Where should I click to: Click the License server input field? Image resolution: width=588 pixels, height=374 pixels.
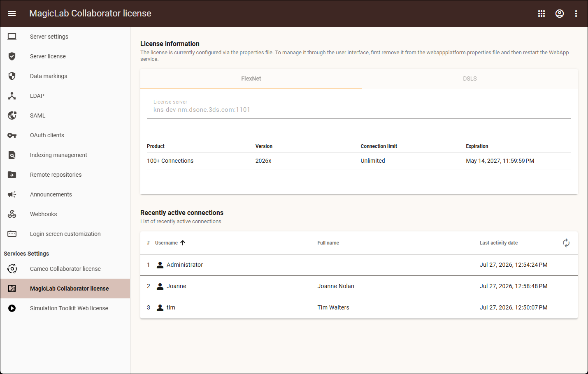[x=359, y=110]
